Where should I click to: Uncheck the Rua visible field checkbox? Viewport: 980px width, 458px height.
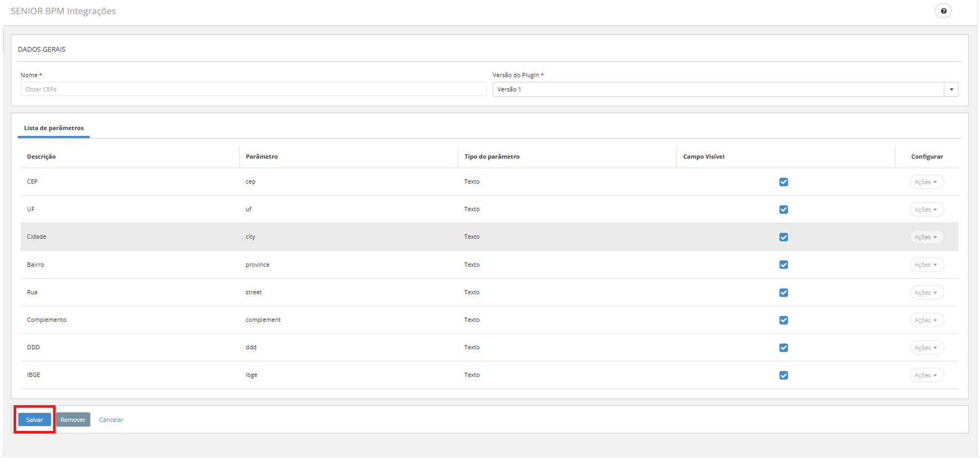[783, 293]
